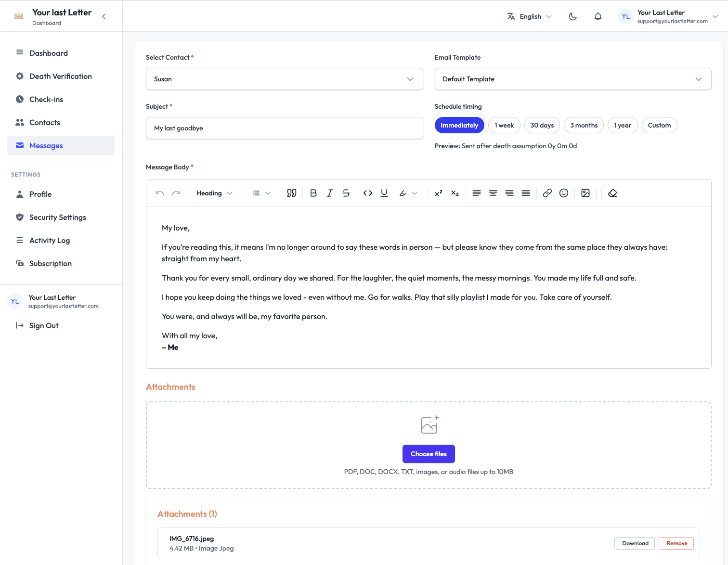Insert a blockquote in the message body
This screenshot has height=565, width=728.
click(x=291, y=193)
